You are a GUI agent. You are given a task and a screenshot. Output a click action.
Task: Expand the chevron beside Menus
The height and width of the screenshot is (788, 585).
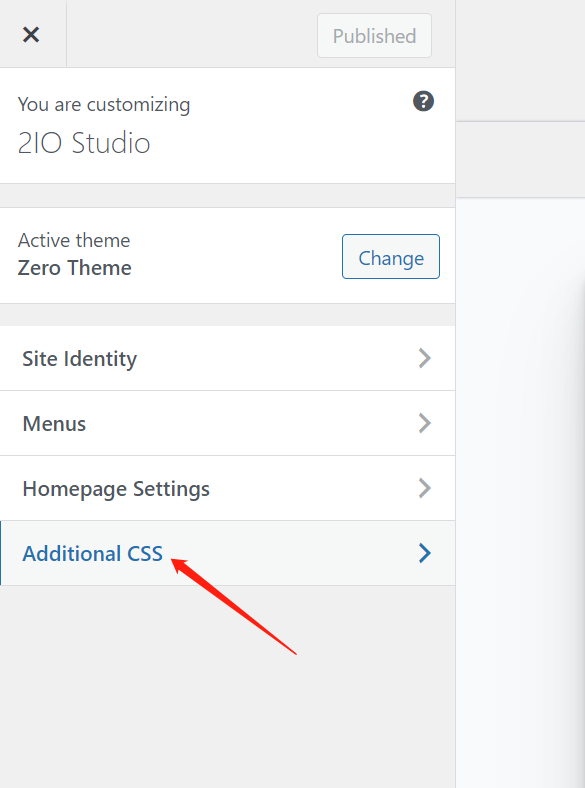(425, 423)
